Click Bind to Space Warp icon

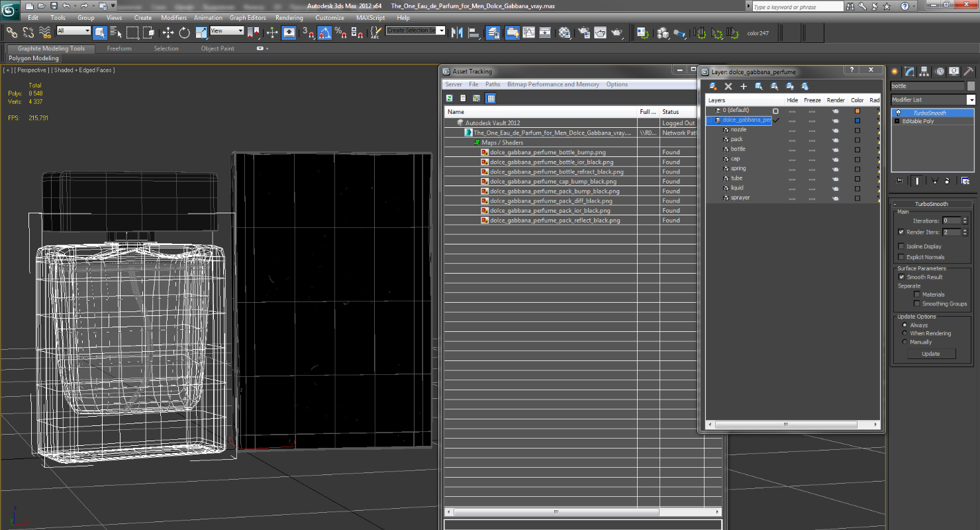[x=45, y=32]
